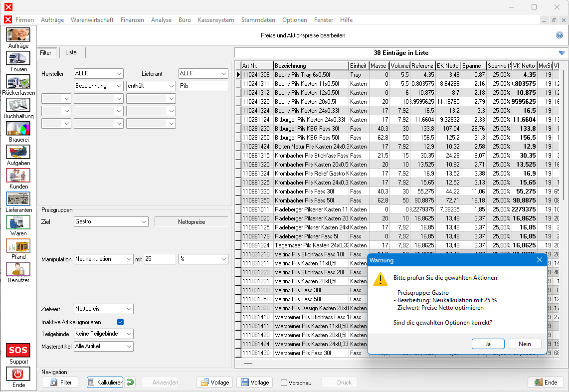Click Nein in the warning dialog
The image size is (569, 392).
(x=525, y=344)
